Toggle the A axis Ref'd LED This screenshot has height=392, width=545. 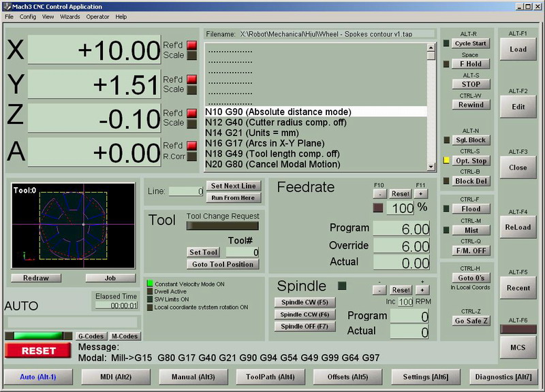pyautogui.click(x=192, y=146)
